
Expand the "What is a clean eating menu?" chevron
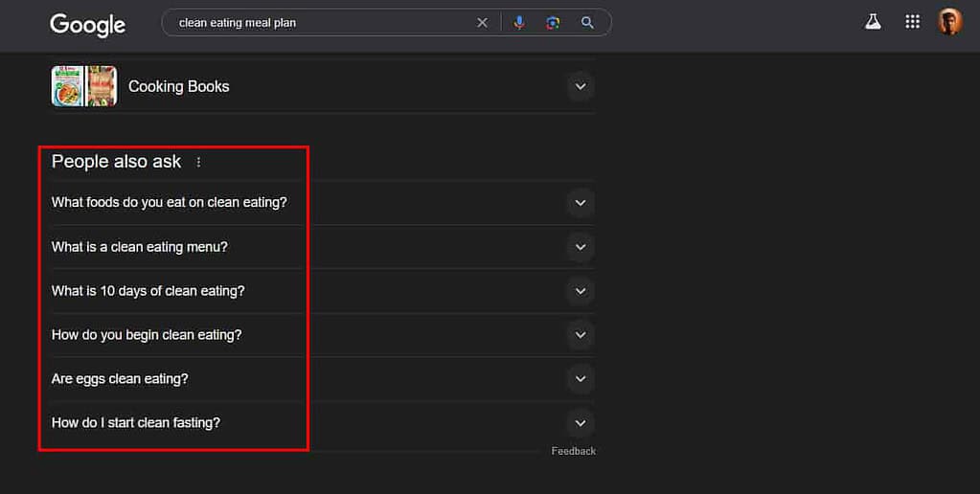(x=580, y=247)
